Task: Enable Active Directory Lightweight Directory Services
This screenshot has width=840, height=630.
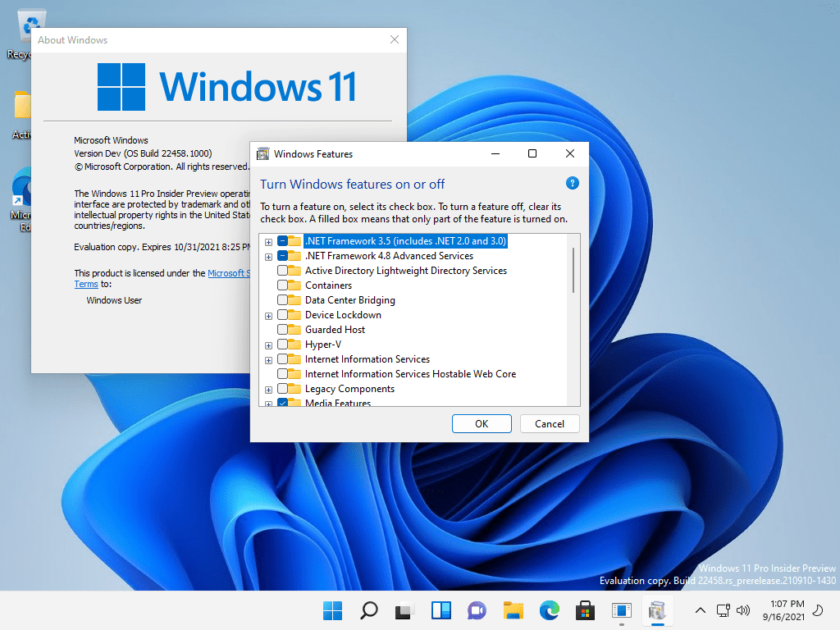Action: (282, 271)
